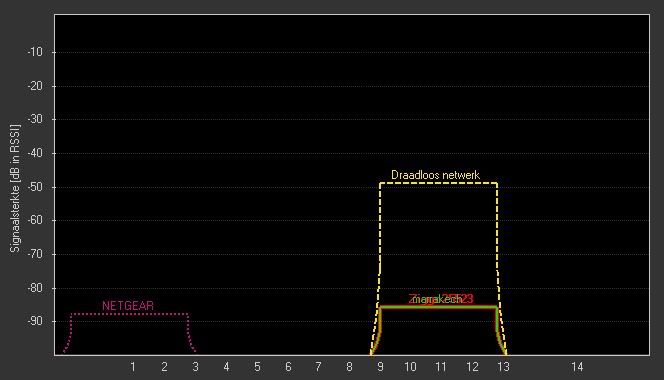Click the yellow dashed signal plateau
664x380 pixels.
pos(438,183)
